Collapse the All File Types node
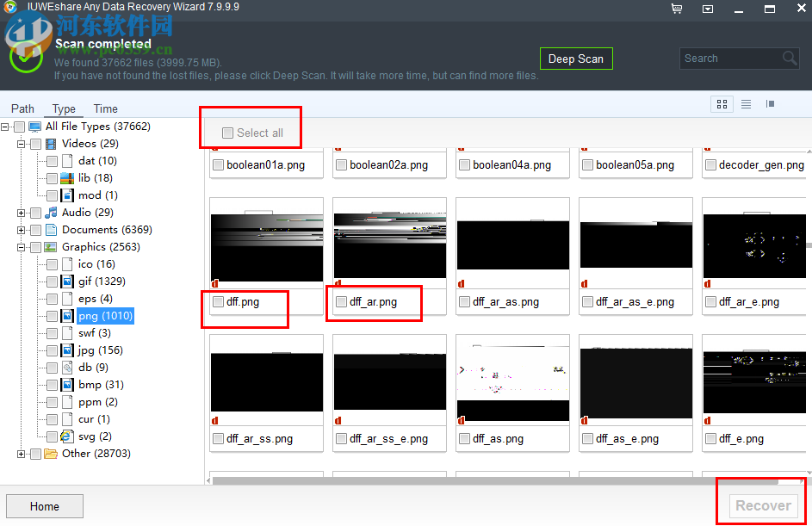Screen dimensions: 812x526 point(7,126)
